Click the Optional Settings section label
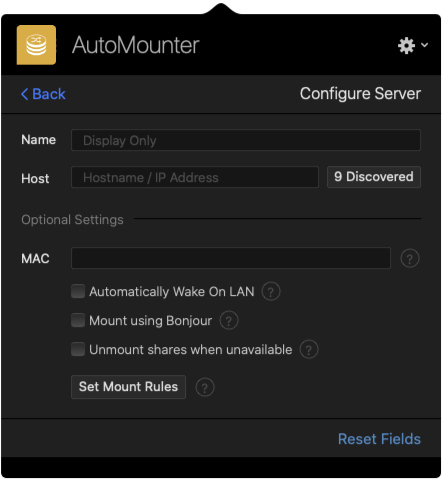Image resolution: width=442 pixels, height=479 pixels. (x=72, y=220)
